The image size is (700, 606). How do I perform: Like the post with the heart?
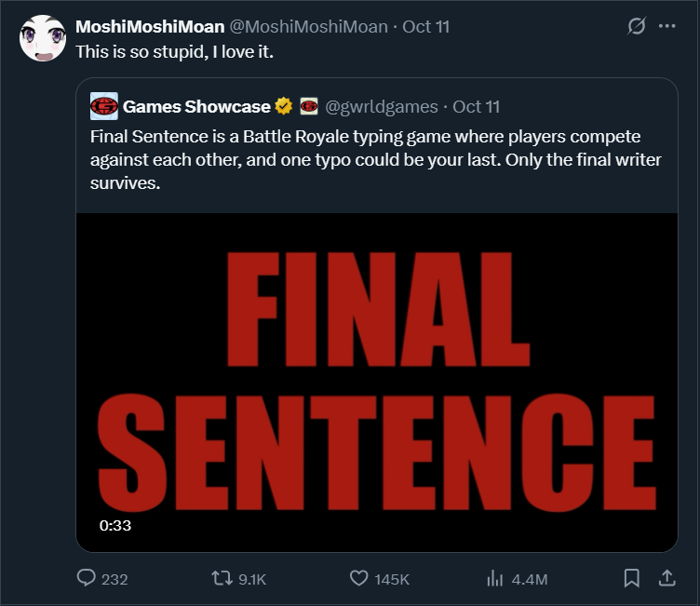tap(359, 579)
